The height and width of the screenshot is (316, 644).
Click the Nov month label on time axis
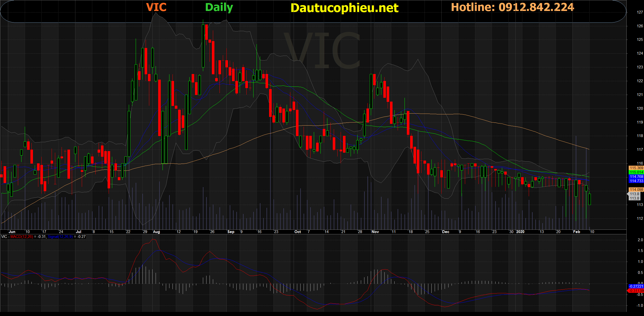click(375, 232)
